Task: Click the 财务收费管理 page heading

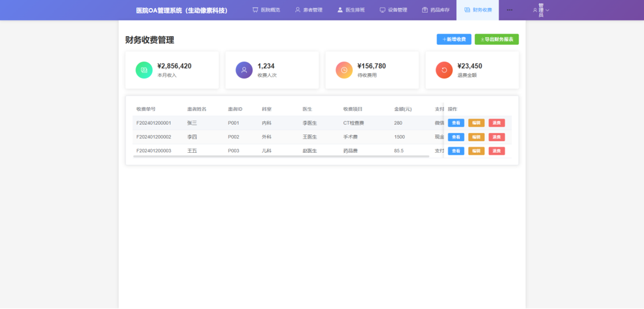Action: coord(150,40)
